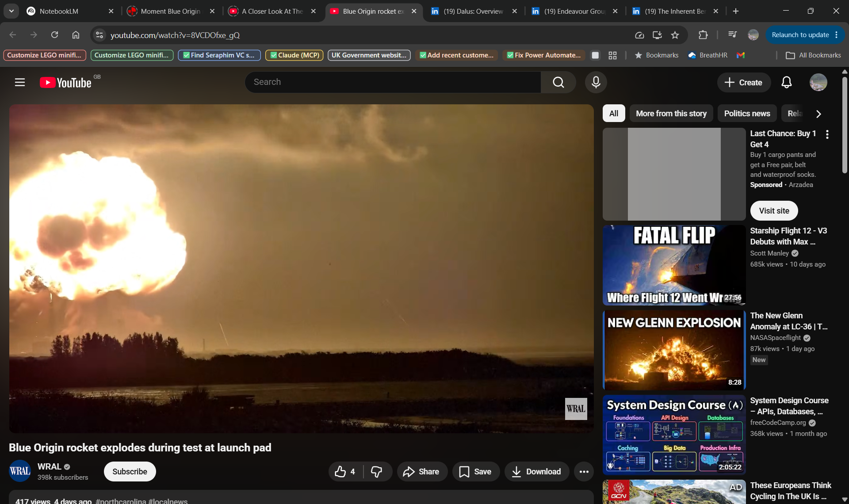Open more actions ellipsis under video
The image size is (849, 504).
click(584, 472)
